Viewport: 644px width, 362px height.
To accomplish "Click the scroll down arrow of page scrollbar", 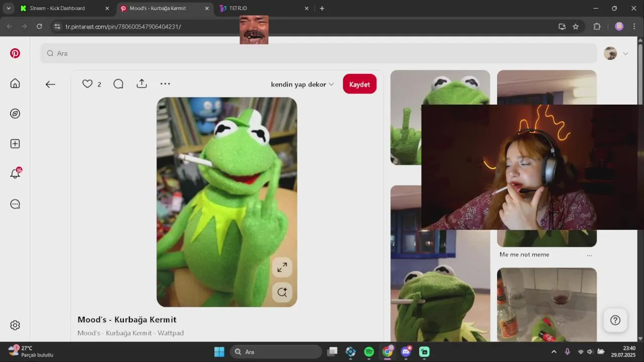I will pyautogui.click(x=640, y=338).
